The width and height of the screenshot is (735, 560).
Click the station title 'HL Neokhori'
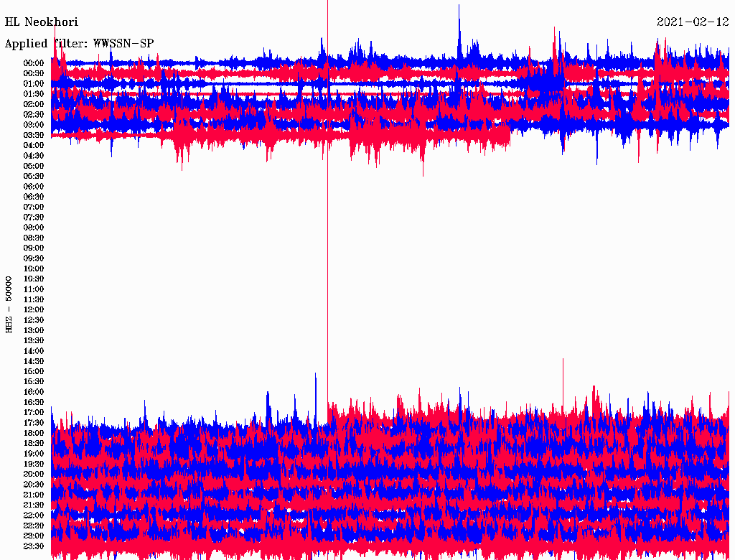point(41,22)
